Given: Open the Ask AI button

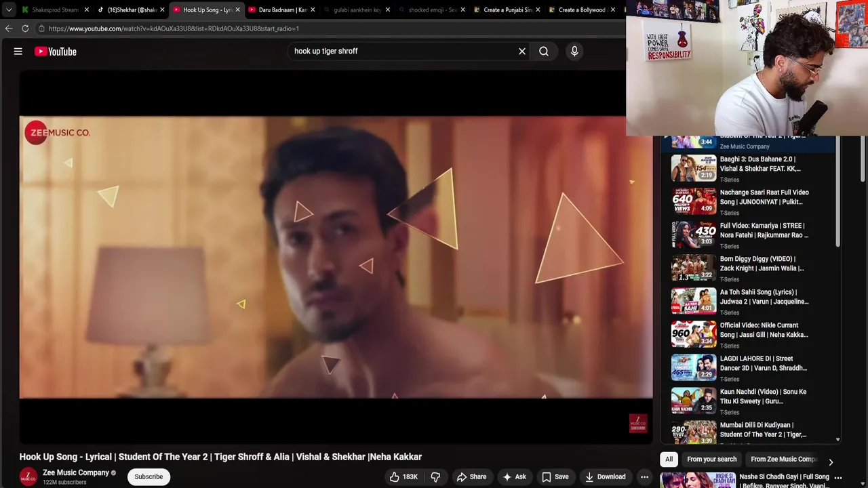Looking at the screenshot, I should pos(515,477).
